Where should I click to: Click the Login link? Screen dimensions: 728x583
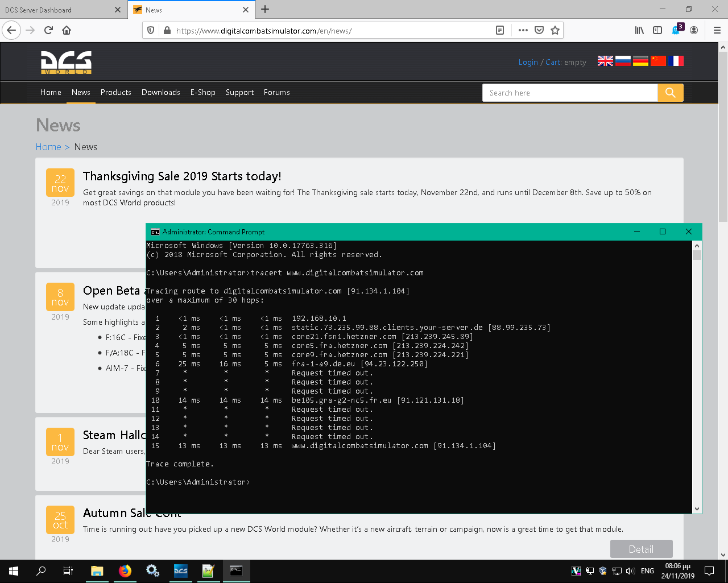coord(528,62)
